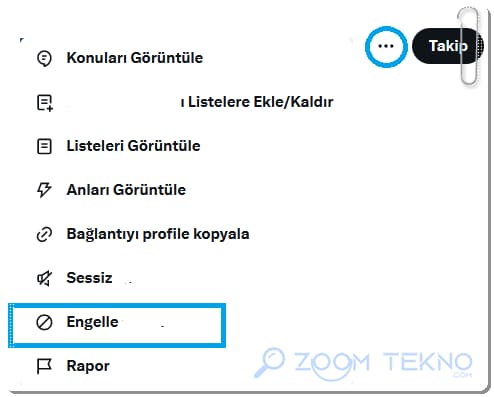This screenshot has height=397, width=494.
Task: Click the speech bubble topics icon
Action: tap(44, 59)
